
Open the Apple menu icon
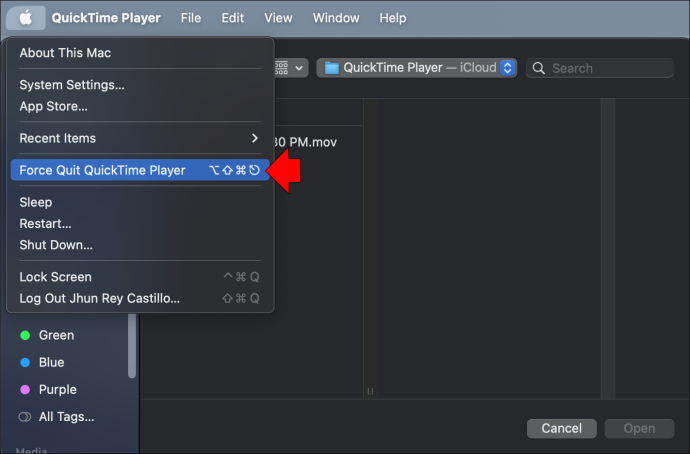coord(26,18)
